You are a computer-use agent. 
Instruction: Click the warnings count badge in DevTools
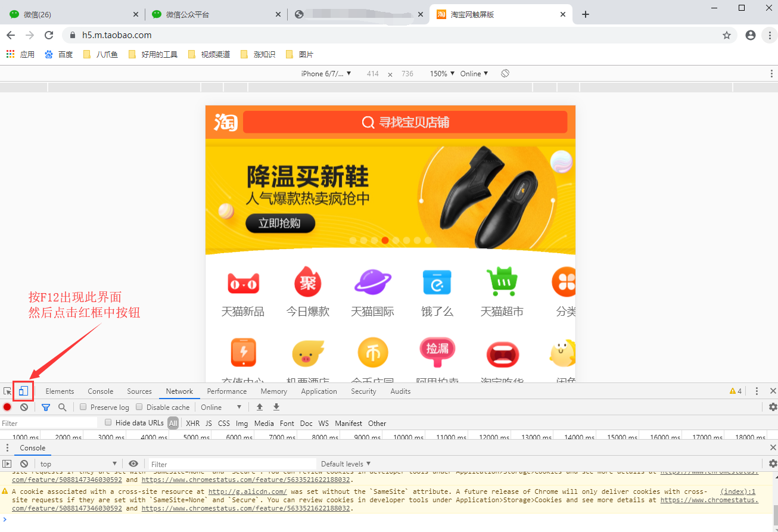click(736, 391)
